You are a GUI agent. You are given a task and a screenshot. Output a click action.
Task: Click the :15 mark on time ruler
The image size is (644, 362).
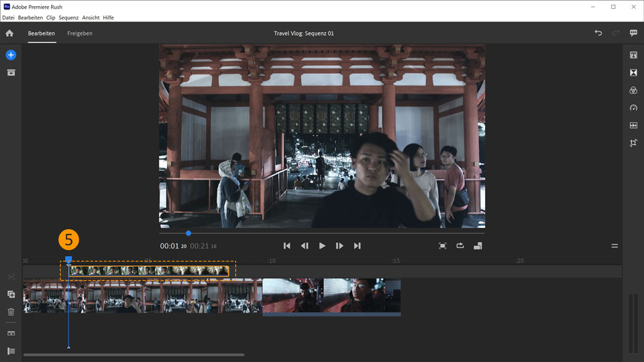[x=395, y=261]
